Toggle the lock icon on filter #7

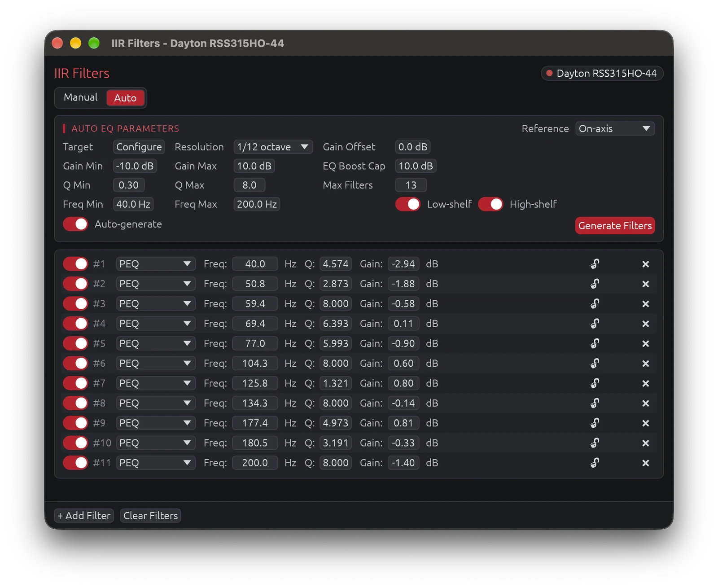point(595,383)
